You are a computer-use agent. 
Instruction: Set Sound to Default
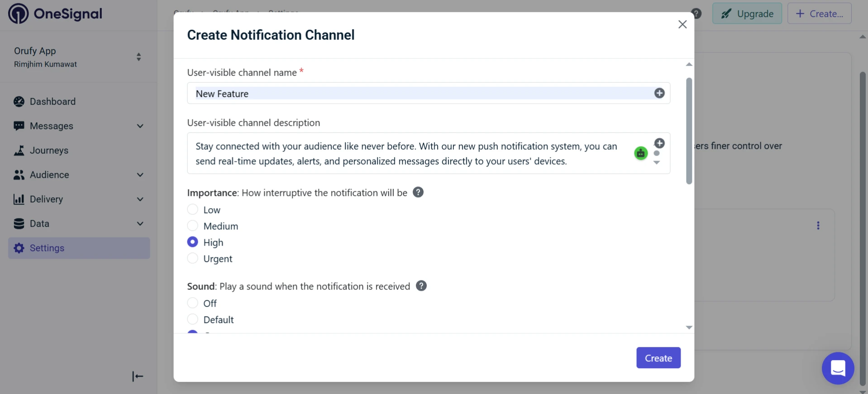coord(193,319)
